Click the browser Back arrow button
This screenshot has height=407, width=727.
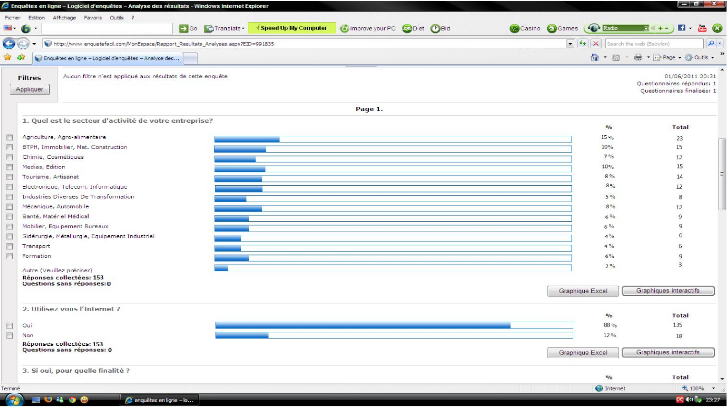[9, 44]
